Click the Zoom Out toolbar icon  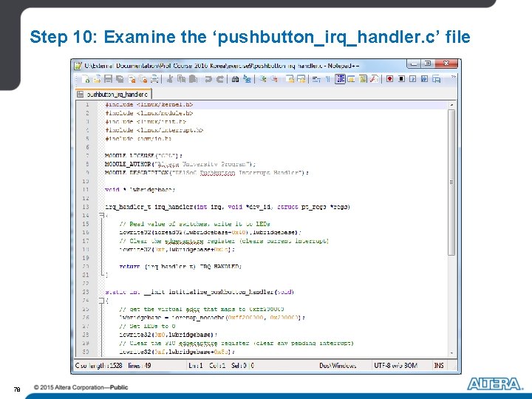pyautogui.click(x=274, y=79)
